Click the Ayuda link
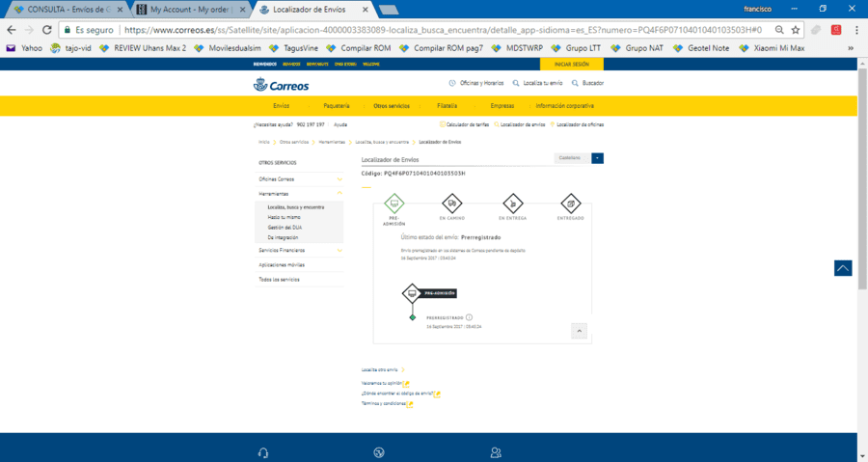Viewport: 868px width, 462px height. (340, 124)
